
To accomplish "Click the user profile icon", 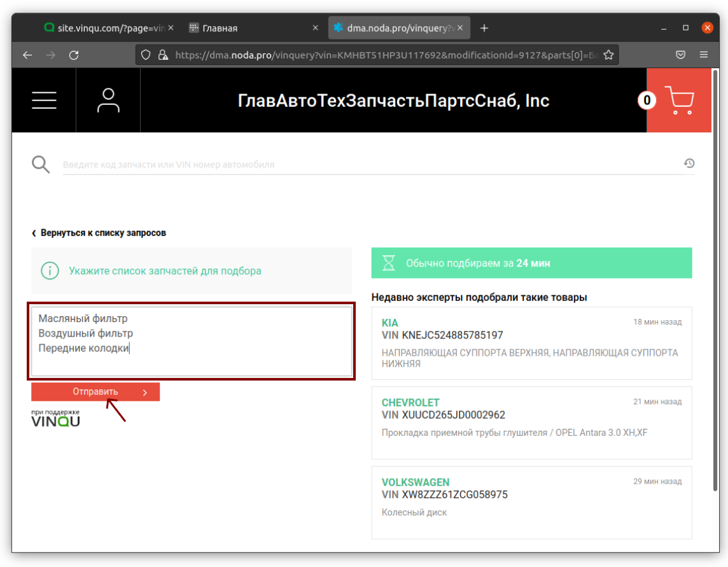I will coord(108,101).
